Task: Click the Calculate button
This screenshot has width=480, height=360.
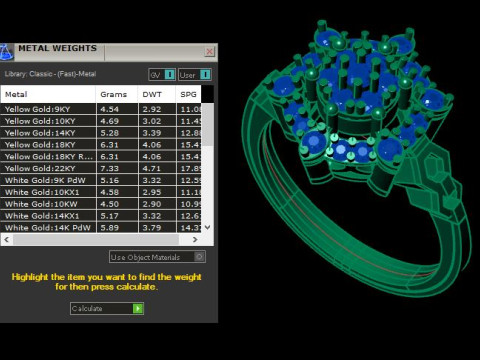Action: [107, 308]
